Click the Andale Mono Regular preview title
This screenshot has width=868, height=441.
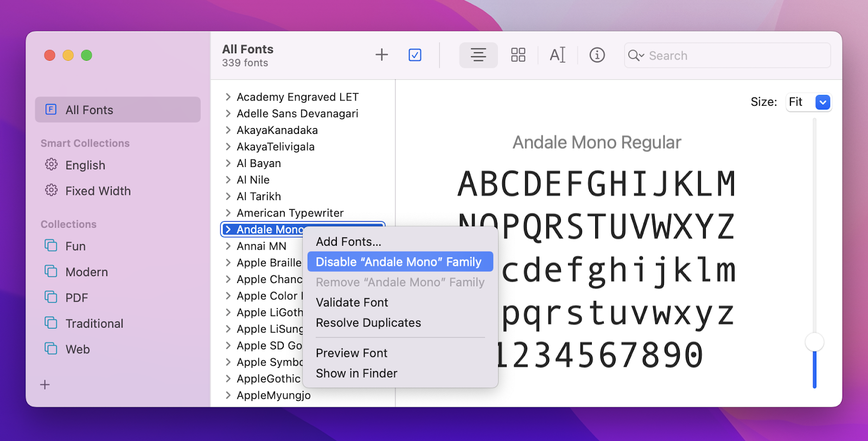[597, 142]
